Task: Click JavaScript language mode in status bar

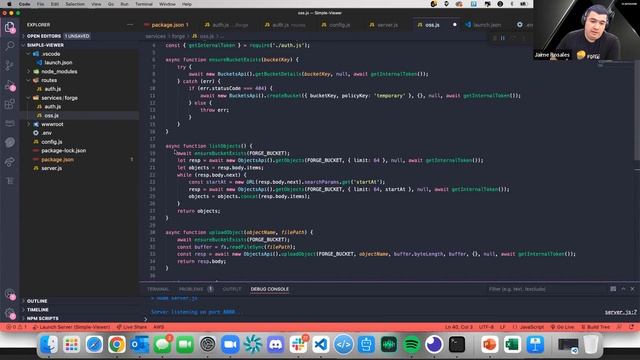Action: pos(532,327)
